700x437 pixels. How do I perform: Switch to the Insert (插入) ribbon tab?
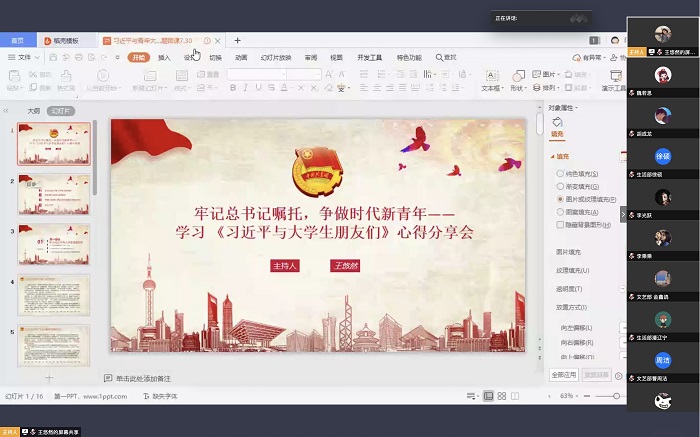[x=164, y=58]
